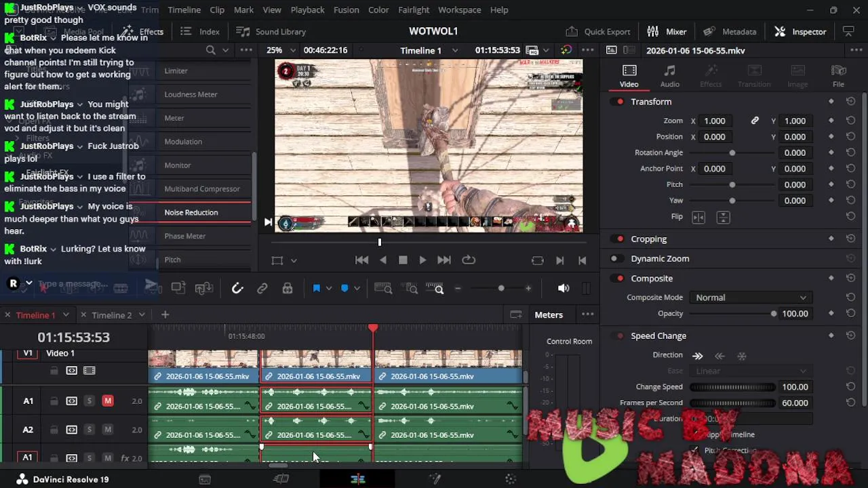Switch Inspector to Audio tab

669,76
